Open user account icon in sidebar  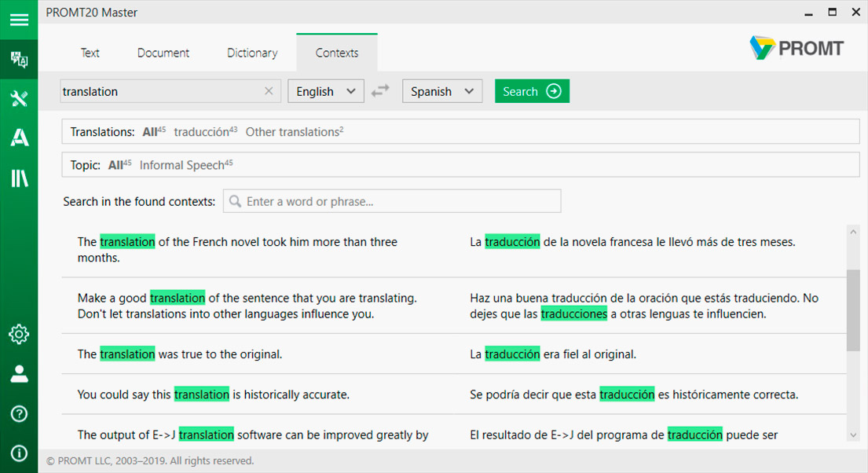pos(19,374)
